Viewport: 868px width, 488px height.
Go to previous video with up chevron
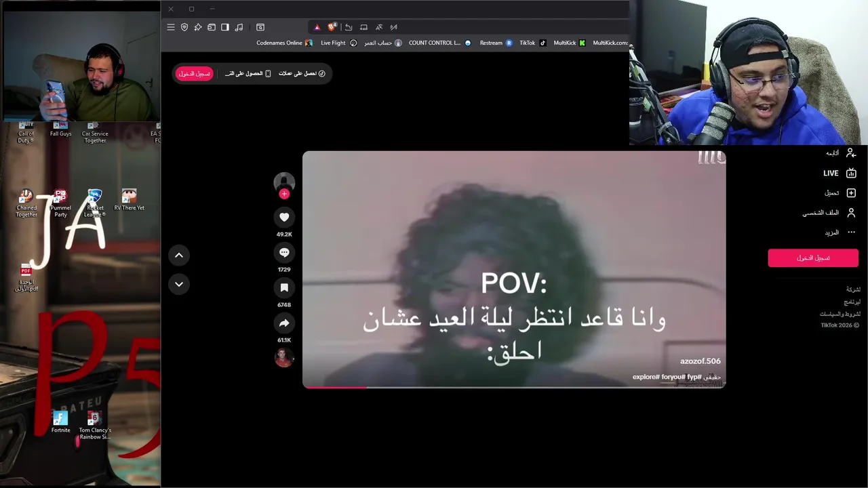(x=179, y=256)
